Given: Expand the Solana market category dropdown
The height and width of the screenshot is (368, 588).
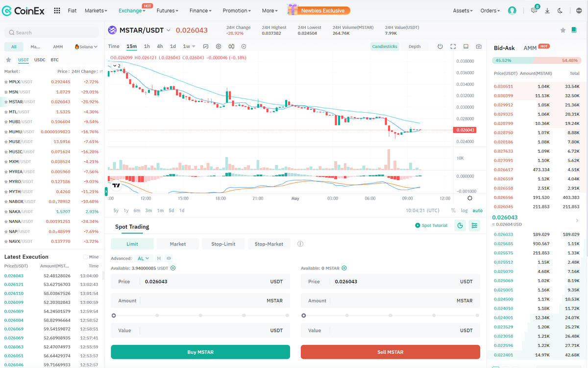Looking at the screenshot, I should pos(86,47).
